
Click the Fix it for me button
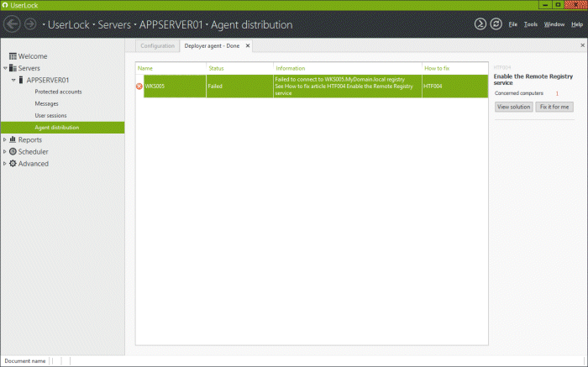click(554, 107)
